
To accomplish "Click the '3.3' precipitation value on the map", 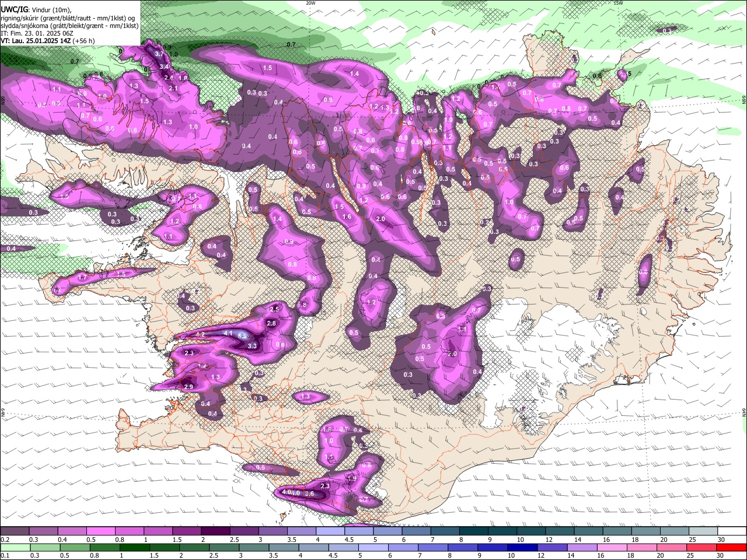I will [253, 346].
